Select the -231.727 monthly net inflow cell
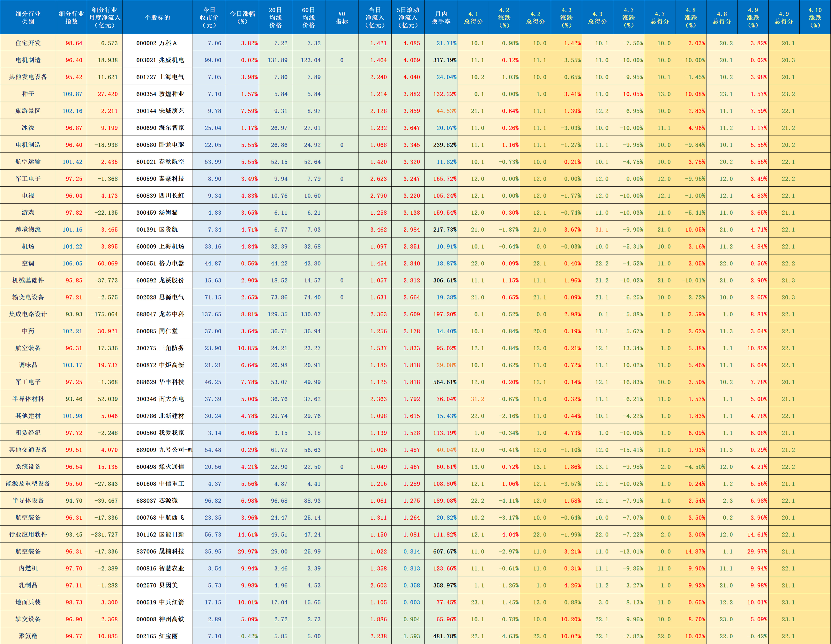 (104, 534)
